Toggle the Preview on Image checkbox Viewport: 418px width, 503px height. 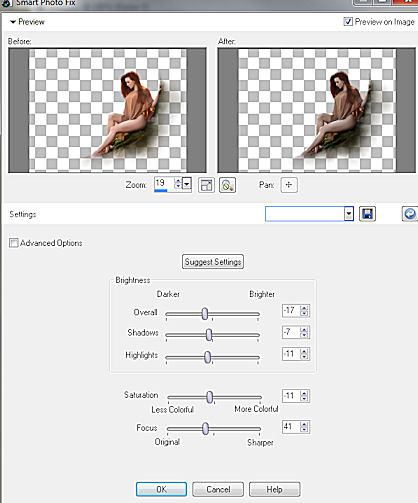click(x=348, y=22)
